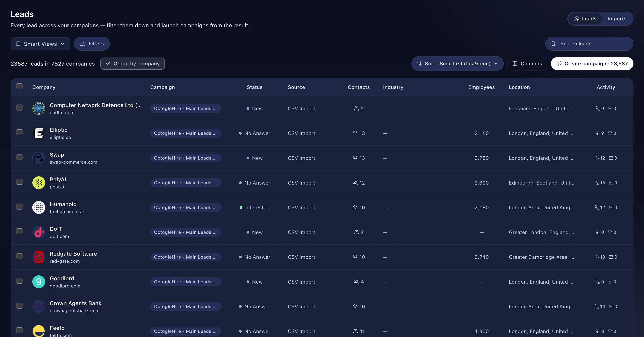Click the contacts icon in Elliptic row

[x=355, y=133]
